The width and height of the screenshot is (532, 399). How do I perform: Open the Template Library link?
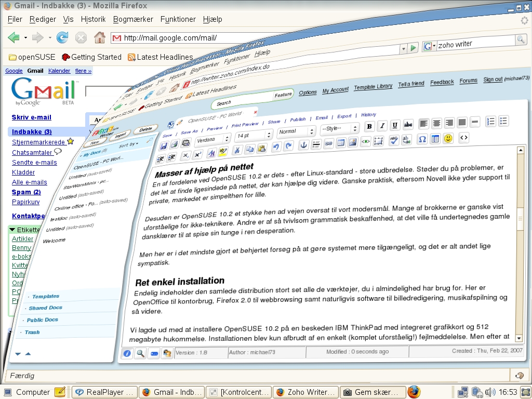[373, 87]
